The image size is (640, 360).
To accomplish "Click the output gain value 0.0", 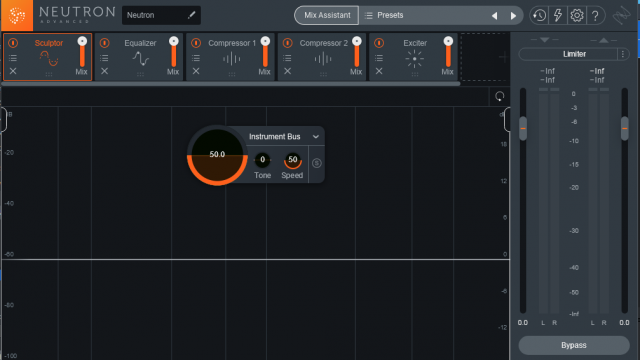I will [x=624, y=322].
